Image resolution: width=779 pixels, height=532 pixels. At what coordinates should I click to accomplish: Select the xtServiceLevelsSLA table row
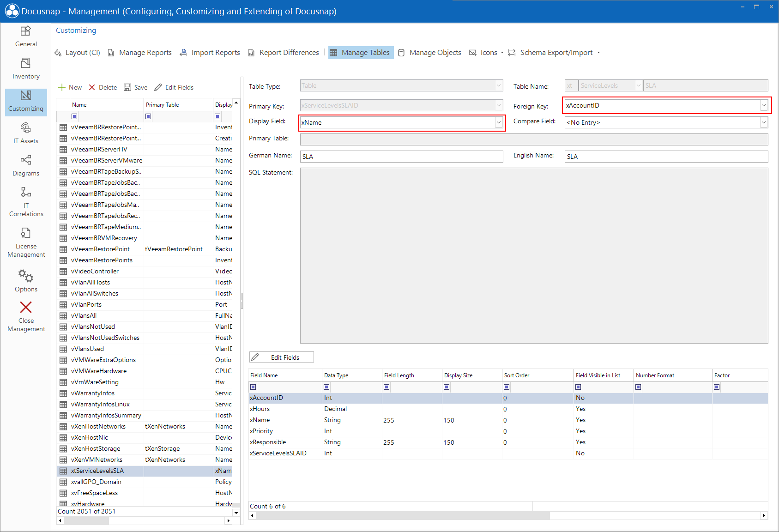coord(145,471)
